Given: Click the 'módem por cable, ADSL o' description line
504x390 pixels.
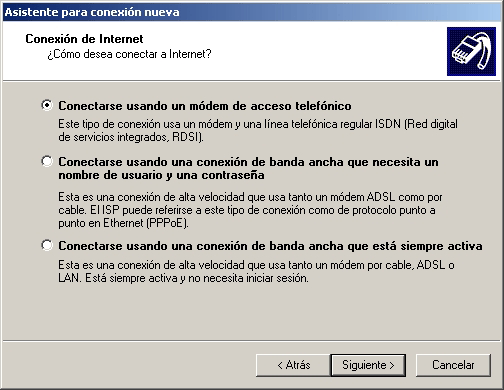Looking at the screenshot, I should point(256,265).
